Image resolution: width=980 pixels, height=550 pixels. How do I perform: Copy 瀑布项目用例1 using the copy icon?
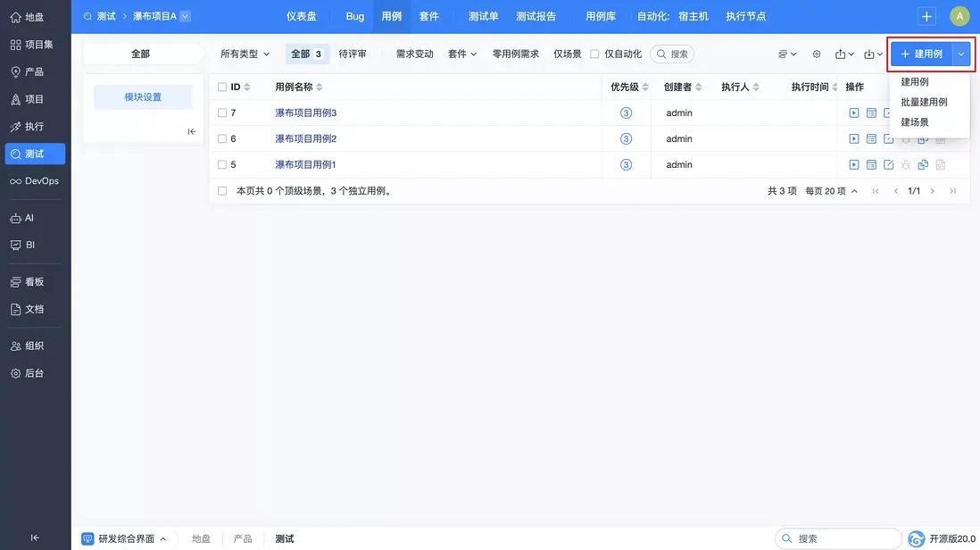pos(920,164)
